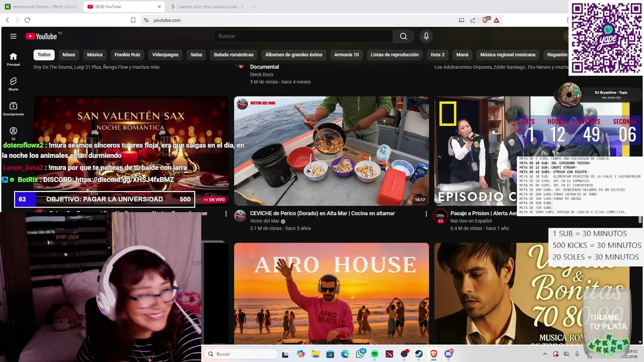Start voice search with the microphone
Viewport: 644px width, 362px height.
point(426,36)
